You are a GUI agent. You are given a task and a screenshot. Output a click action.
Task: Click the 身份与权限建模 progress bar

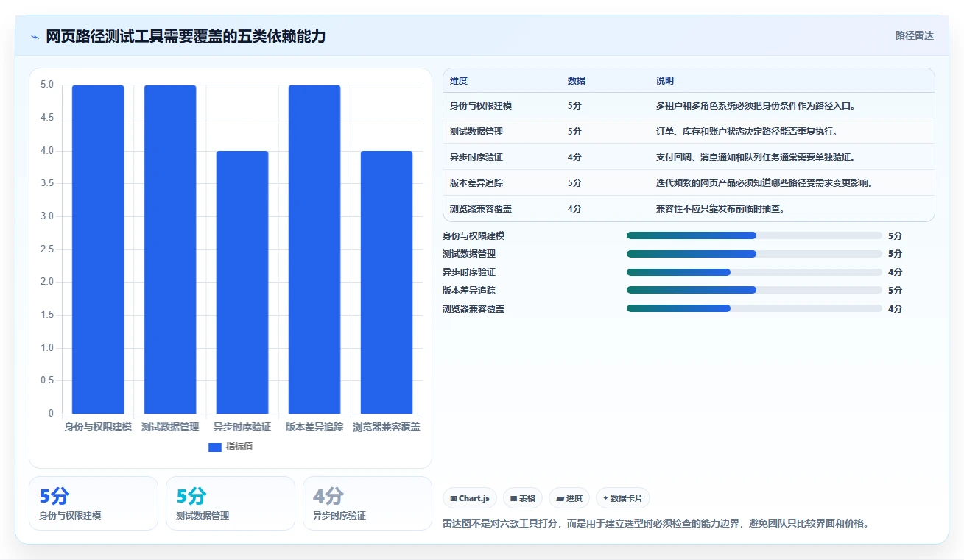point(754,235)
